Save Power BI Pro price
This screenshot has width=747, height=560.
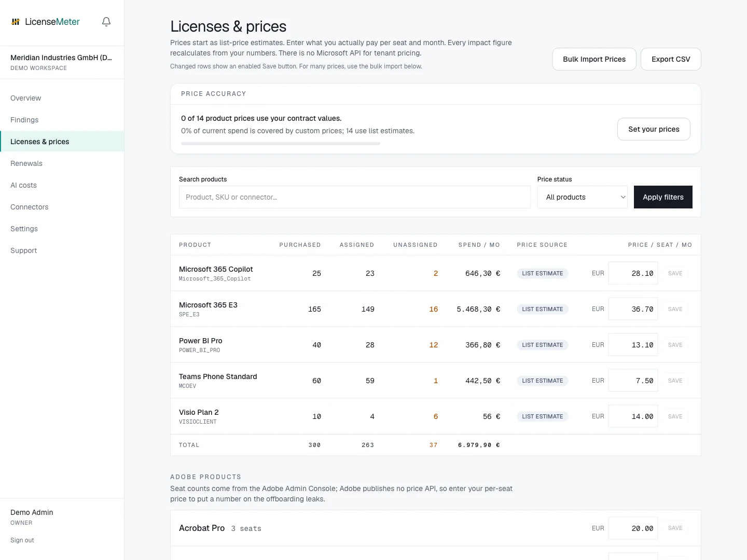pyautogui.click(x=675, y=345)
